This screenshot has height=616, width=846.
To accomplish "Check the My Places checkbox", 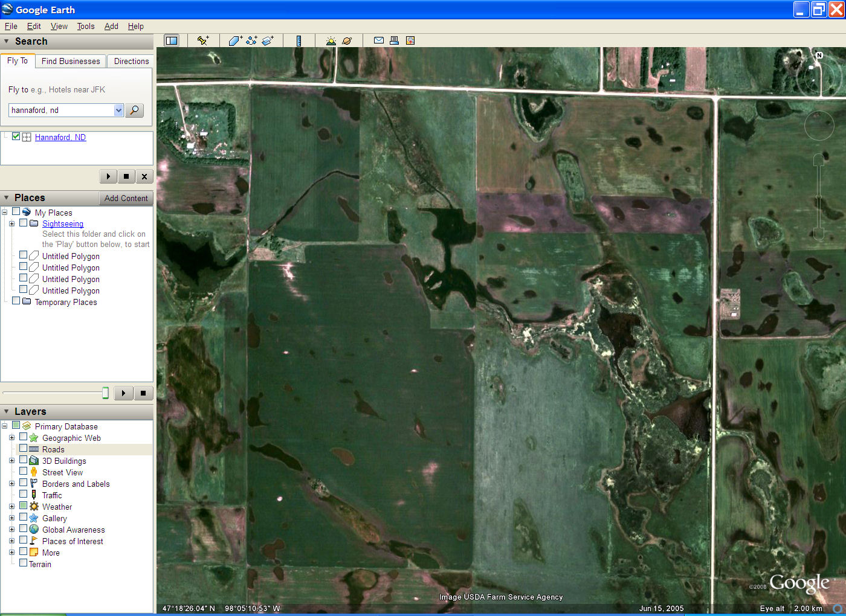I will (16, 212).
